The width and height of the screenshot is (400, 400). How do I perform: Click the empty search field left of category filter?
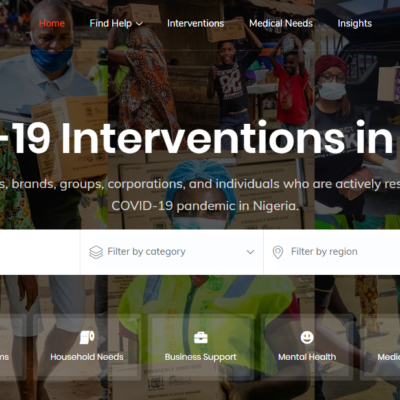[x=40, y=252]
